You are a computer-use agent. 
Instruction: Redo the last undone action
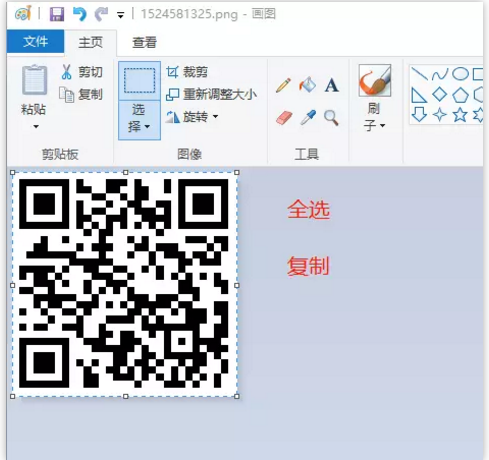click(101, 14)
